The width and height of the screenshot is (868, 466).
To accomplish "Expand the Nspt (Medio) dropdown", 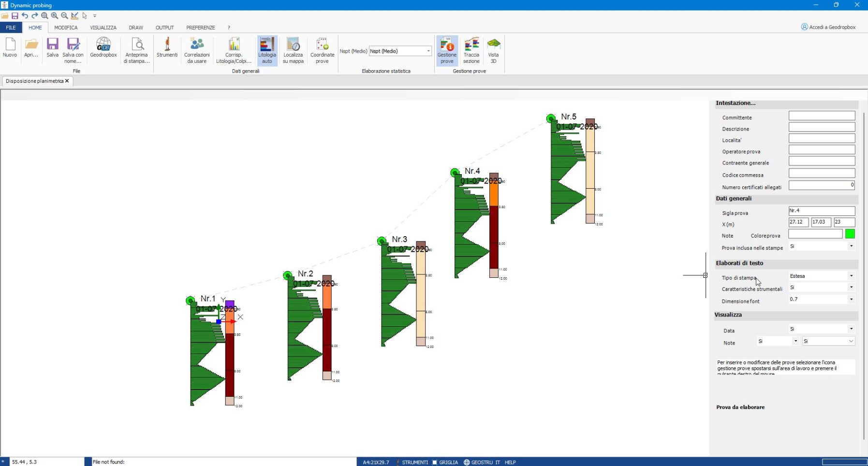I will tap(428, 51).
